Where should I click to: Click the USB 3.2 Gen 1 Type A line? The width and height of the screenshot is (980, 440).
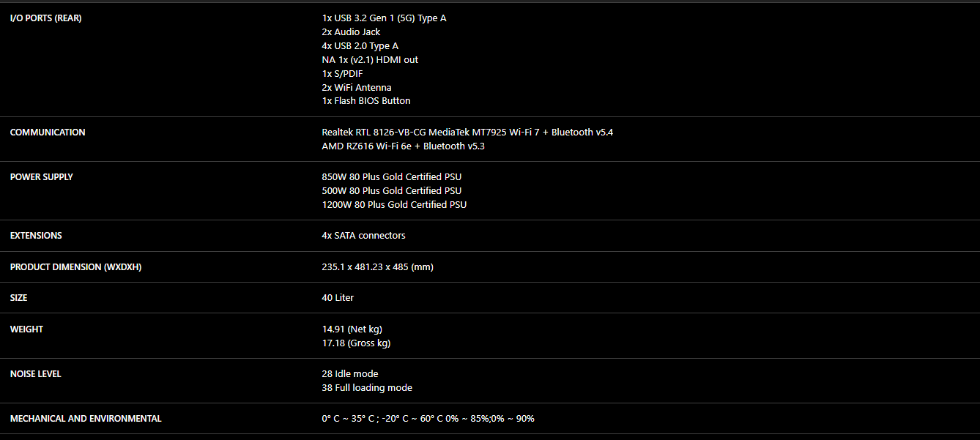click(x=384, y=18)
